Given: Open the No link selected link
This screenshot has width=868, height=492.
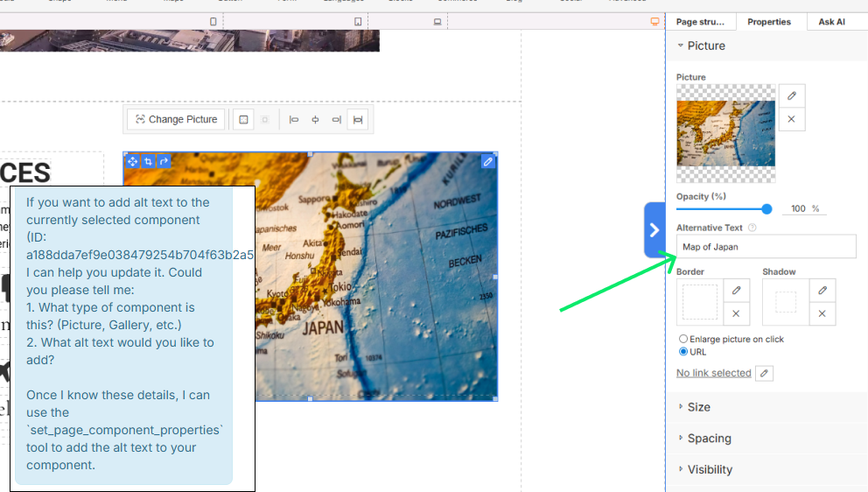Looking at the screenshot, I should [713, 373].
